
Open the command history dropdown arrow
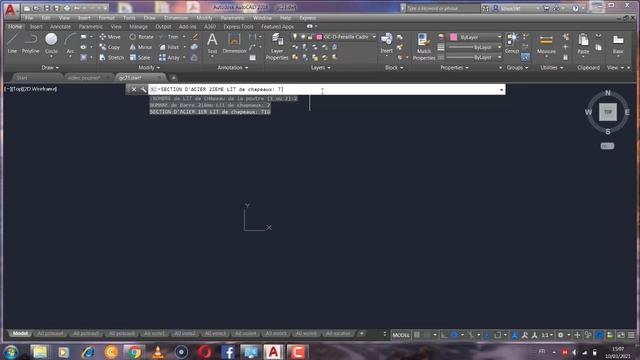point(502,89)
